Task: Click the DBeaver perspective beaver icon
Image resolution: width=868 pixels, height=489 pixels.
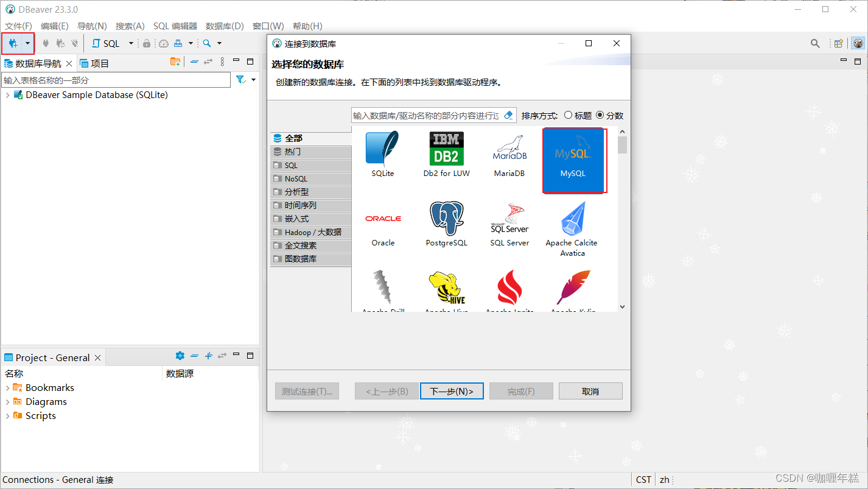Action: pos(858,43)
